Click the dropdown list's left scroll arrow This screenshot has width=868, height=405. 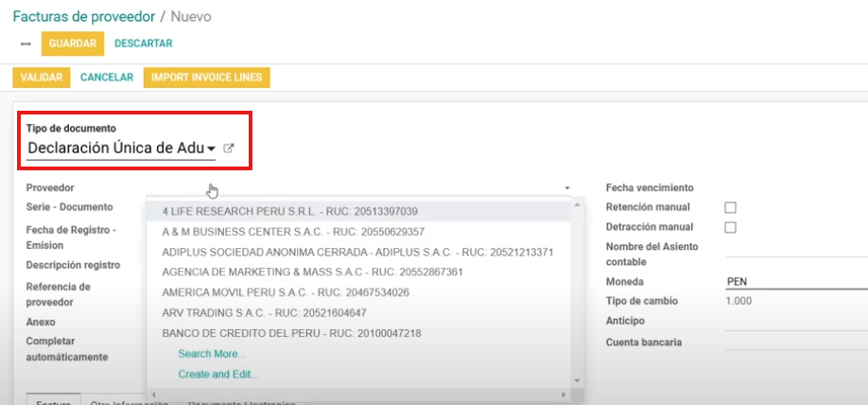pos(154,394)
